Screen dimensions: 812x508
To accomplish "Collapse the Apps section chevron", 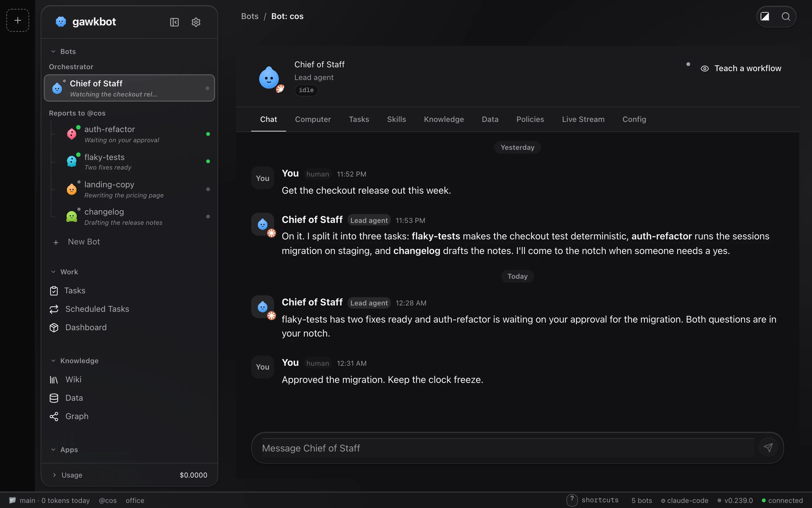I will tap(53, 450).
